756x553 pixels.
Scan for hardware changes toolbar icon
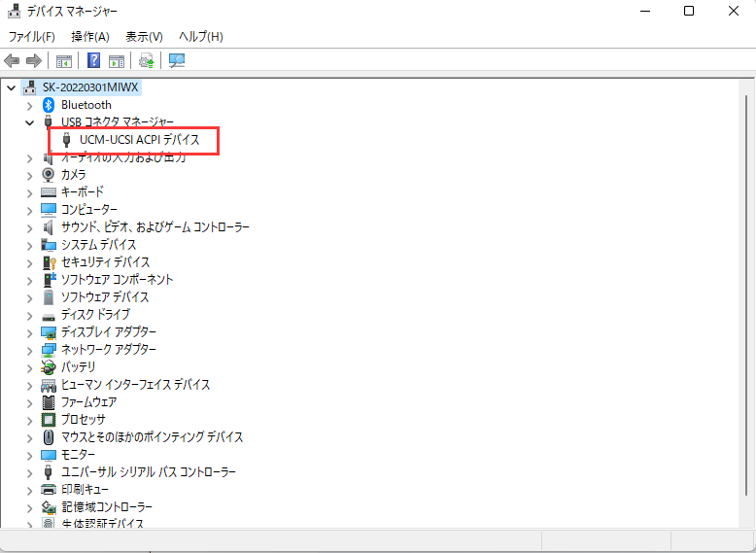coord(177,61)
